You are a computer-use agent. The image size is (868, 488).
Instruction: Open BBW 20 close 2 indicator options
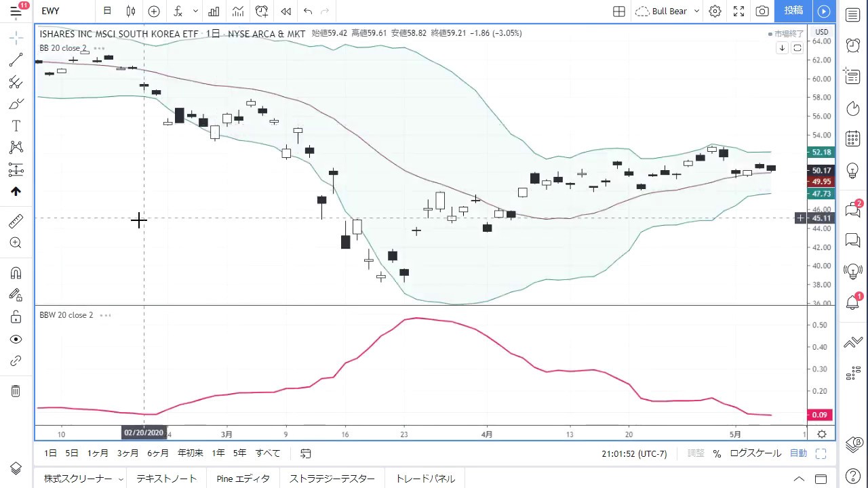coord(105,315)
